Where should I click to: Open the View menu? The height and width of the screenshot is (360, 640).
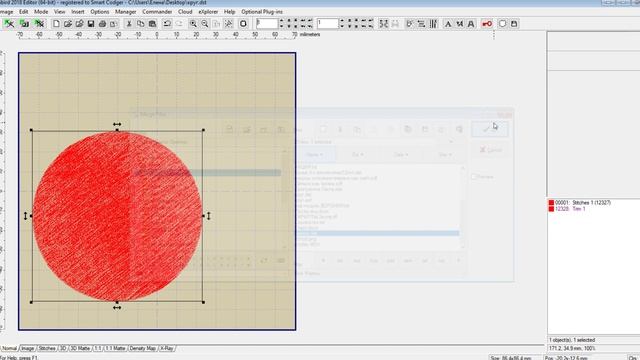pyautogui.click(x=60, y=12)
